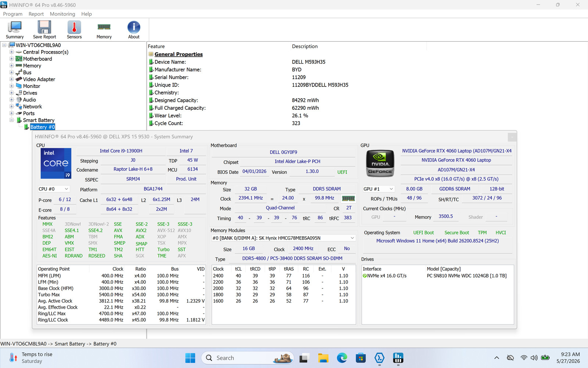This screenshot has width=588, height=368.
Task: Click the Memory toolbar icon
Action: 104,30
